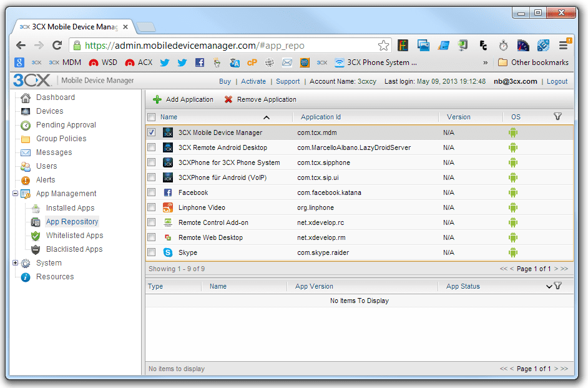Expand the System tree node
This screenshot has width=588, height=388.
coord(16,262)
